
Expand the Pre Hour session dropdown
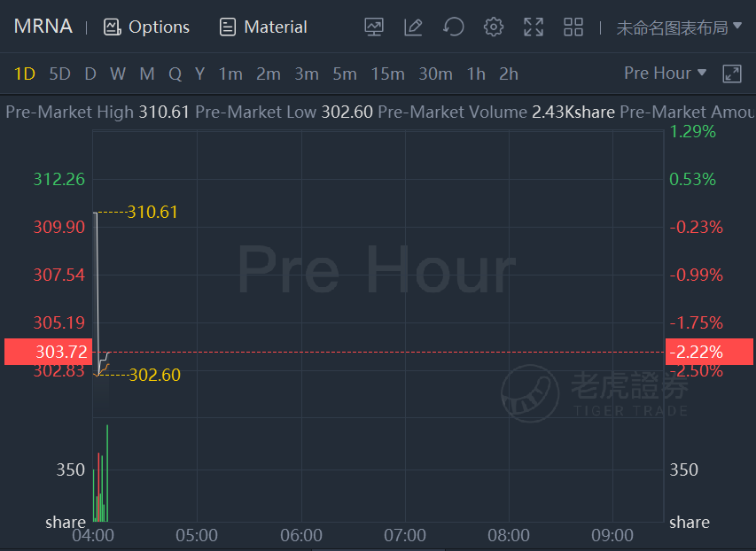click(665, 74)
